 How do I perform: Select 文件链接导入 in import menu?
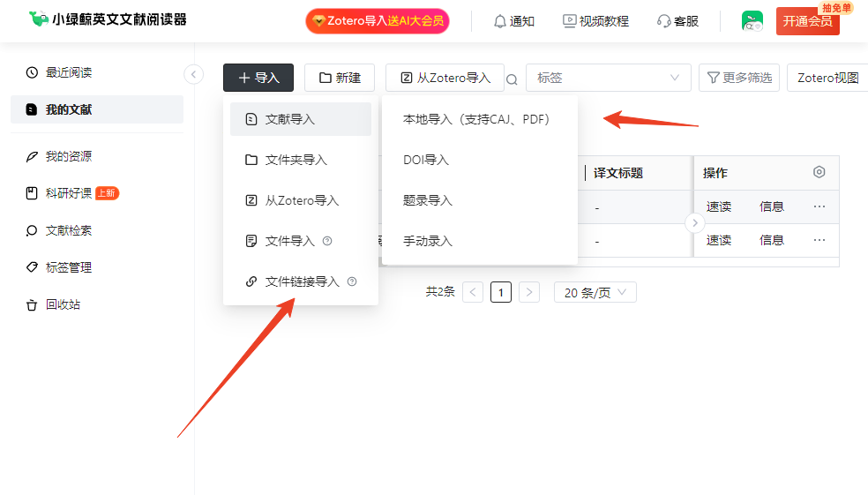pos(301,281)
